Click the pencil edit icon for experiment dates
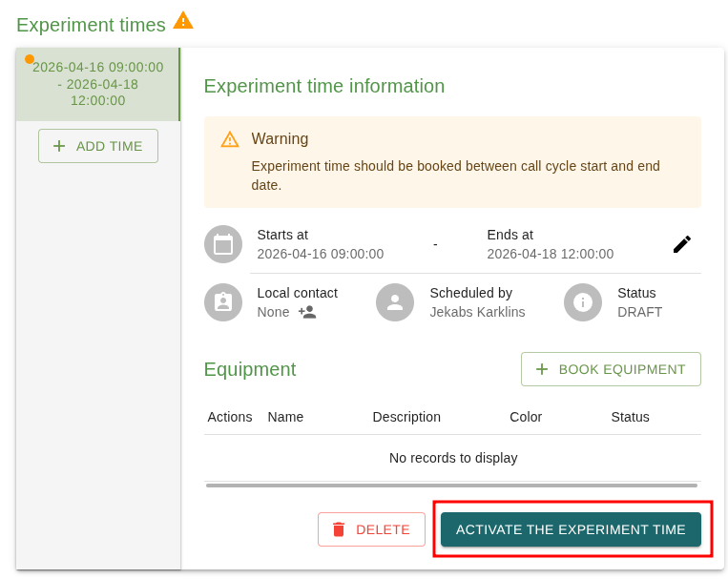Screen dimensions: 728x579 tap(681, 244)
